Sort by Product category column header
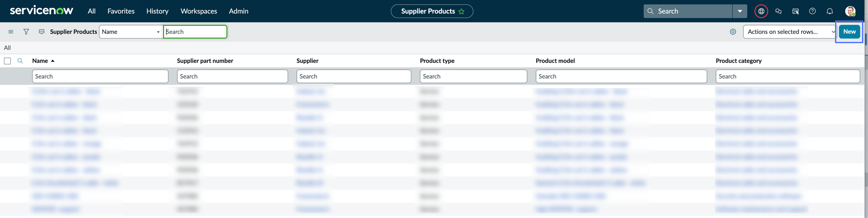868x218 pixels. [738, 61]
